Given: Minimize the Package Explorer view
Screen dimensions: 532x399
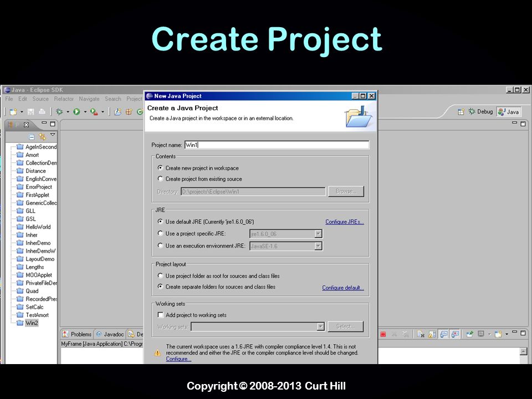Looking at the screenshot, I should click(44, 123).
